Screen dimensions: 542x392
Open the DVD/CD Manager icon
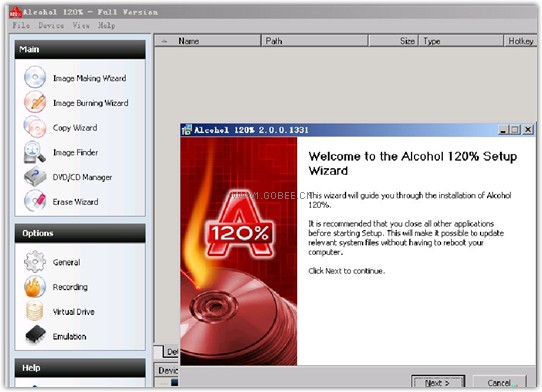[x=35, y=177]
